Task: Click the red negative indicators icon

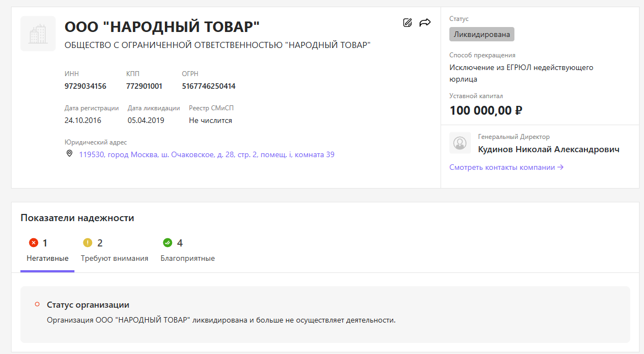Action: click(34, 243)
